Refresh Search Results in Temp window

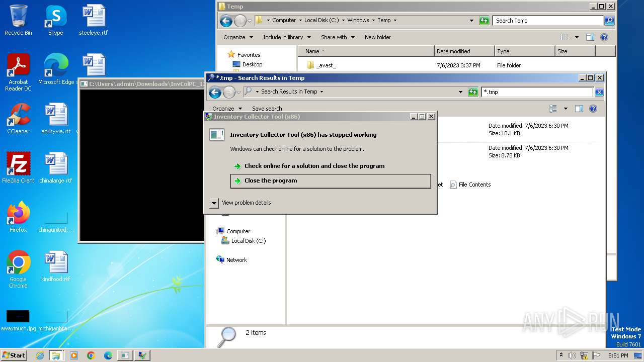click(x=473, y=92)
